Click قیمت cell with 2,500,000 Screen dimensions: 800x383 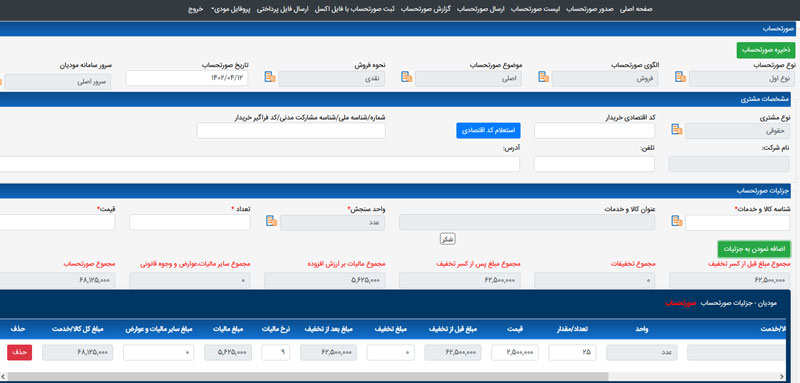515,352
